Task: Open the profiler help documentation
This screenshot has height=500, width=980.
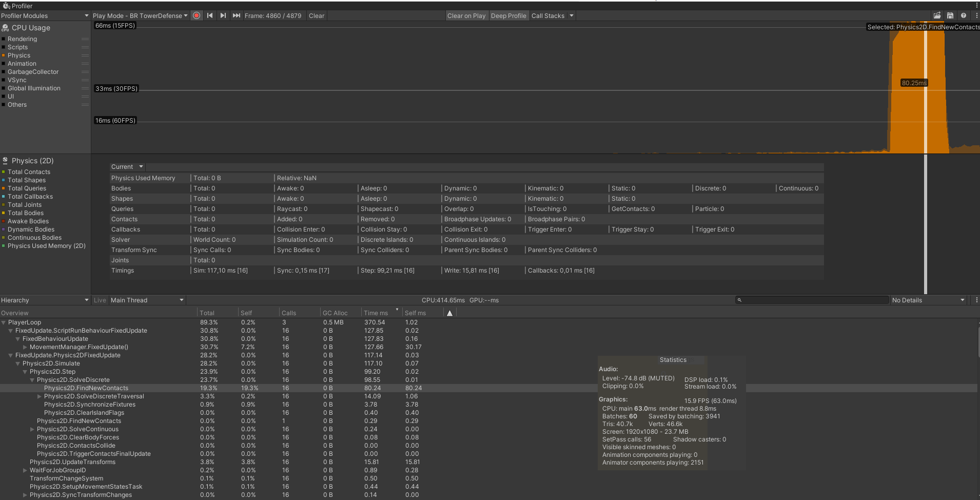Action: click(x=964, y=15)
